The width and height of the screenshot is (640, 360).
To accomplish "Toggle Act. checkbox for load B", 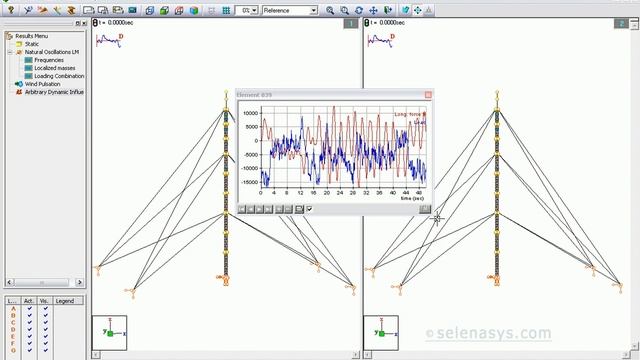I will (x=29, y=316).
